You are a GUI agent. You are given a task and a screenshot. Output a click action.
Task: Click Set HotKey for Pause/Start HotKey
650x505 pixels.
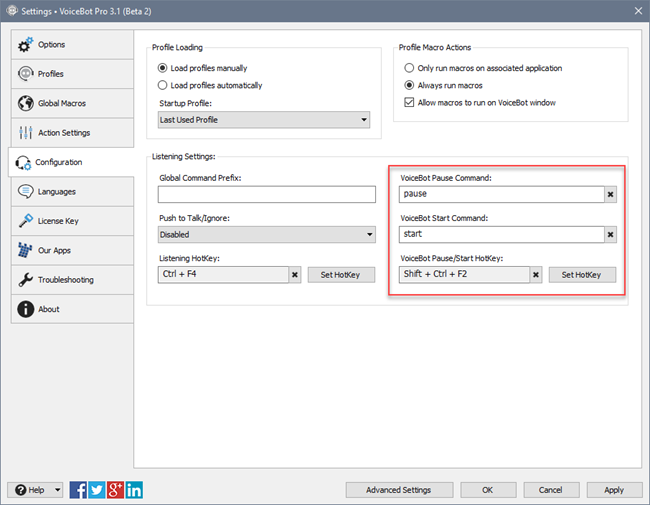582,275
